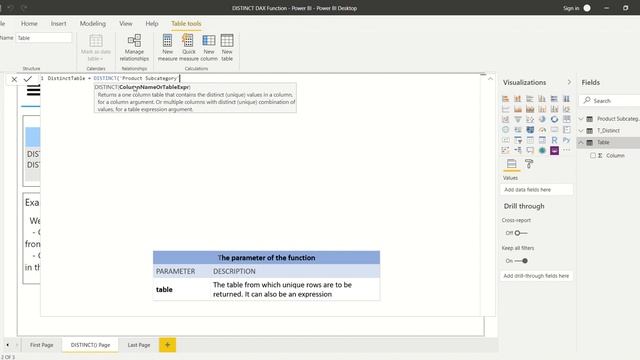Select the 100% stacked column chart visual
640x360 pixels.
pyautogui.click(x=567, y=99)
